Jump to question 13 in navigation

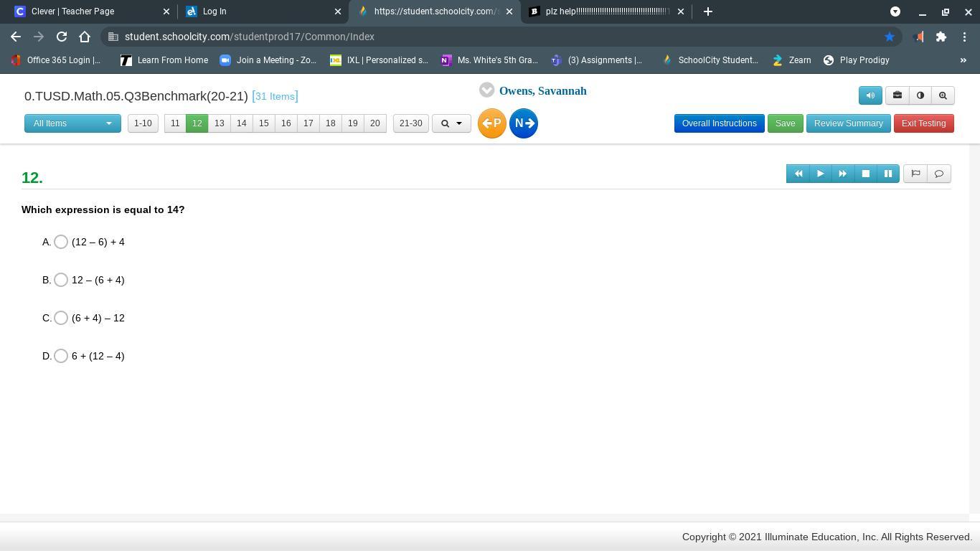(x=219, y=123)
